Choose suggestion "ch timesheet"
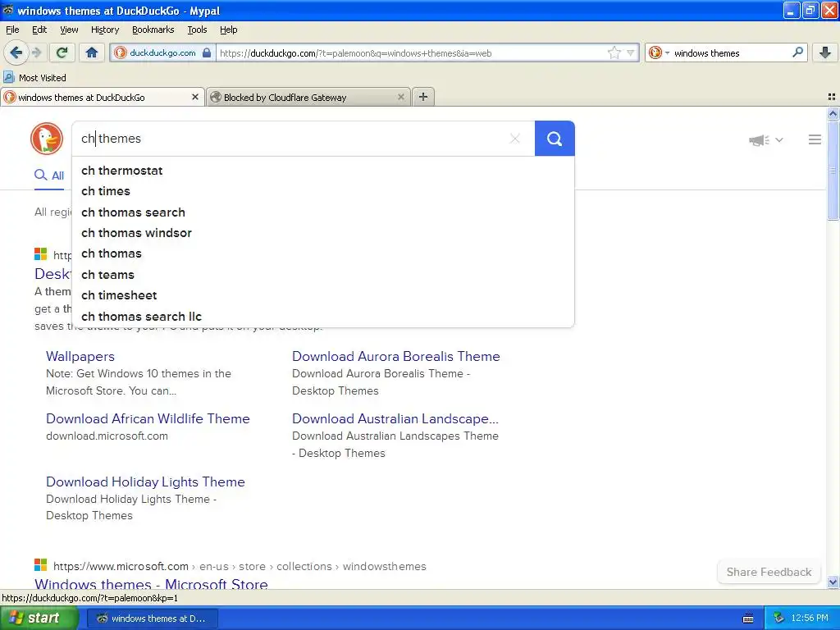This screenshot has width=840, height=630. click(323, 295)
